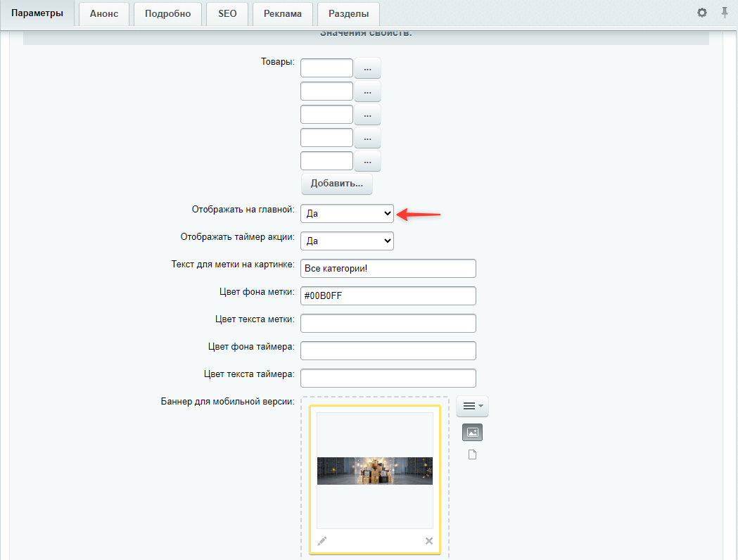Screen dimensions: 738x560
Task: Select the Разделы tab
Action: click(348, 13)
